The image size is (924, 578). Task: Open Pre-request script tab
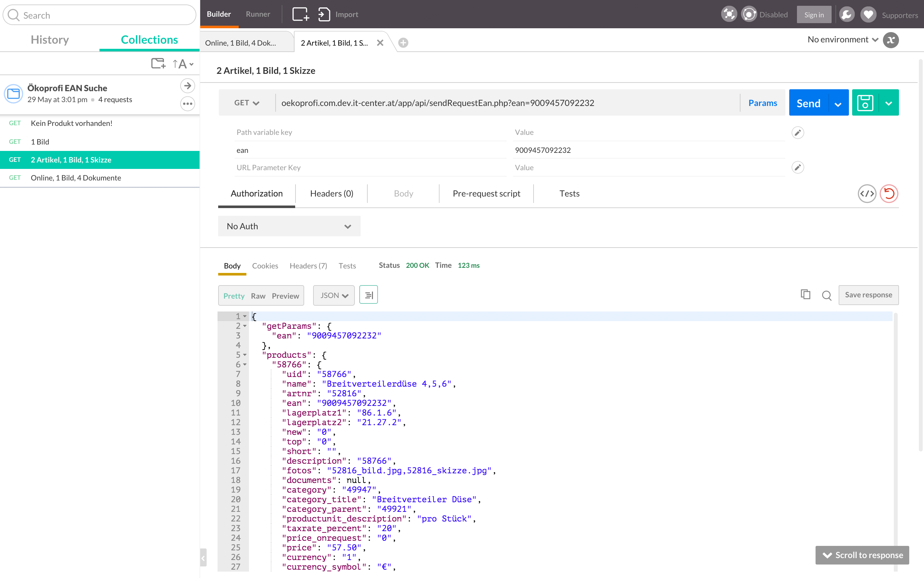pos(486,193)
